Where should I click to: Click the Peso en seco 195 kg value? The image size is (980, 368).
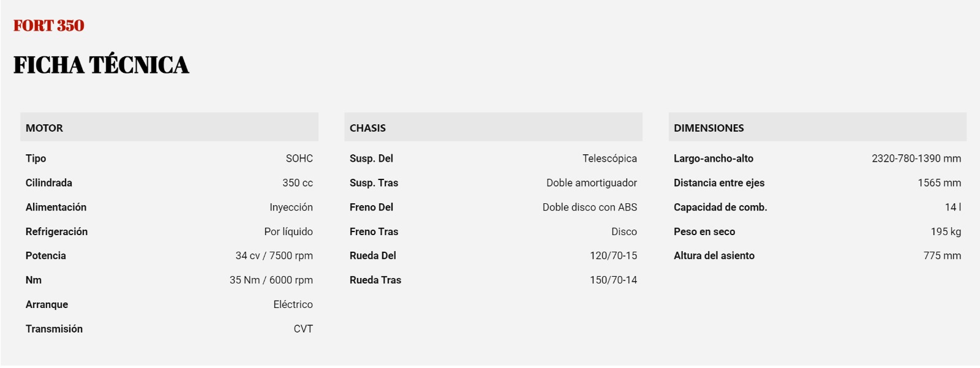946,231
